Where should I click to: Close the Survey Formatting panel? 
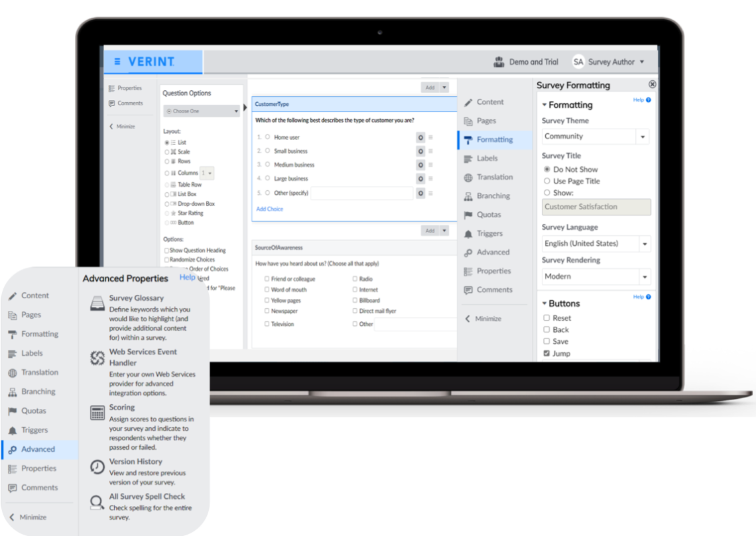[652, 84]
